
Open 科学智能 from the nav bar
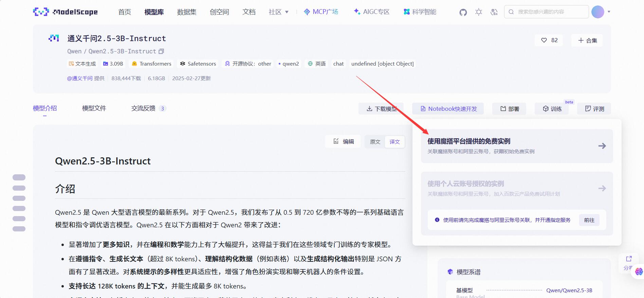[420, 12]
